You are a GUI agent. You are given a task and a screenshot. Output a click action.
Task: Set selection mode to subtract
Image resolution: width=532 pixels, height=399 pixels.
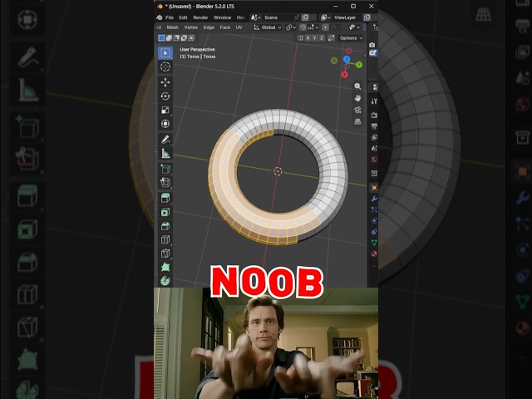point(176,38)
